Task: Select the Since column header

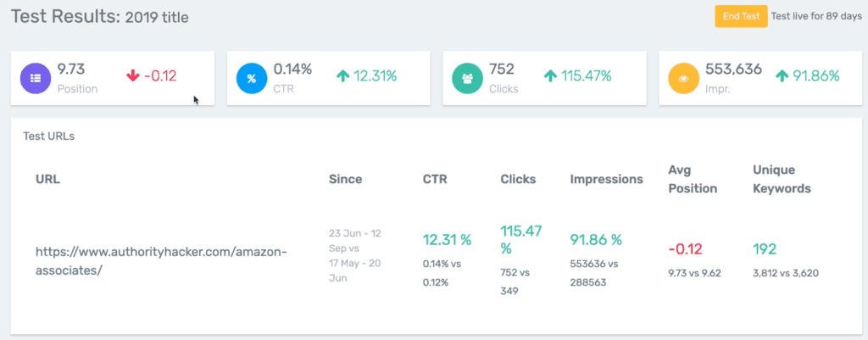Action: (345, 179)
